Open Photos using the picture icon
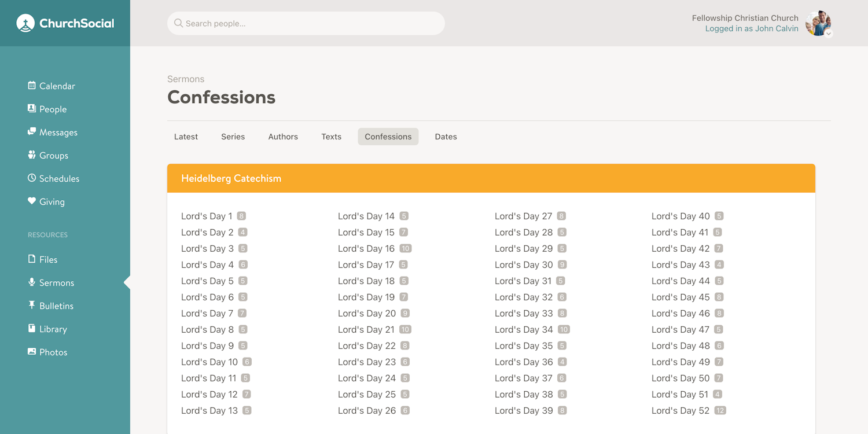This screenshot has width=868, height=434. coord(31,352)
